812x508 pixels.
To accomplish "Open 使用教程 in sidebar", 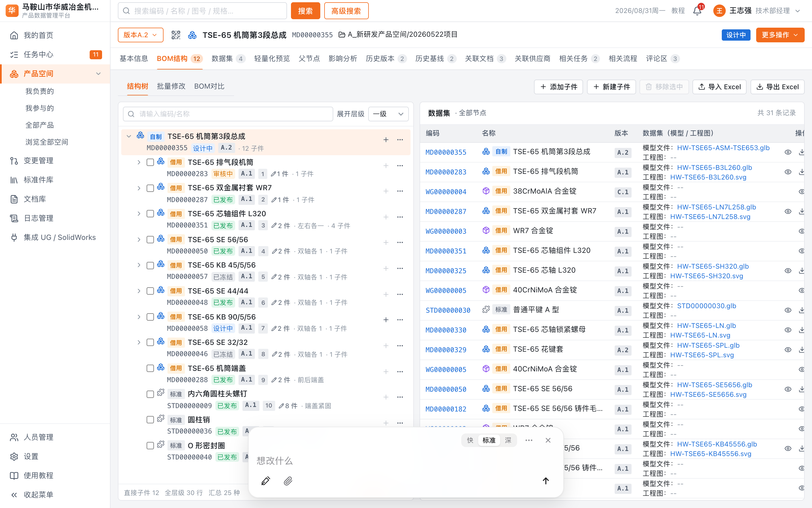I will (55, 476).
